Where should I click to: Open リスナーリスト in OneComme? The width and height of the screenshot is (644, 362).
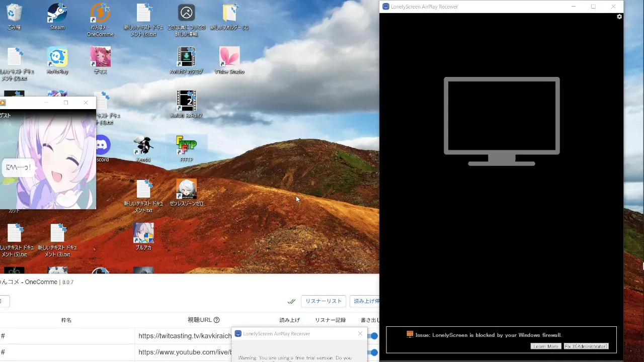click(x=324, y=301)
